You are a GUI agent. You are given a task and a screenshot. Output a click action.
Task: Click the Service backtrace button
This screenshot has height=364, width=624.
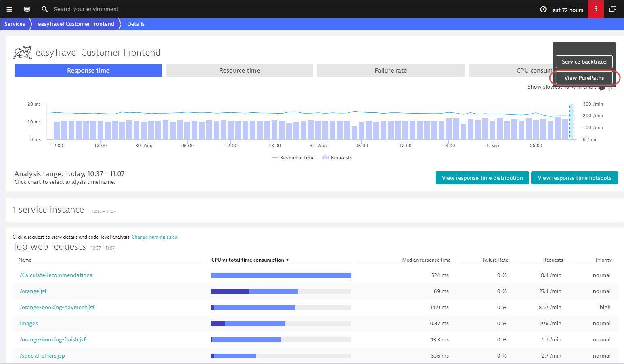coord(584,62)
